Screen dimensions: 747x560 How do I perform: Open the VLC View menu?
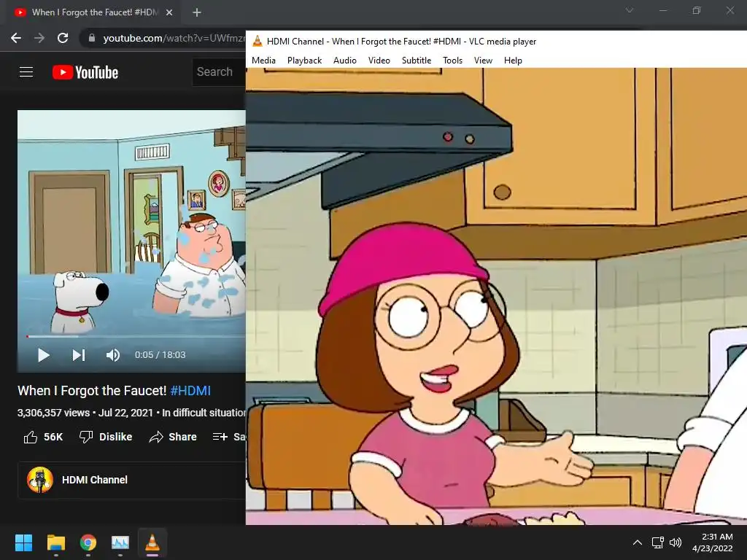[483, 61]
